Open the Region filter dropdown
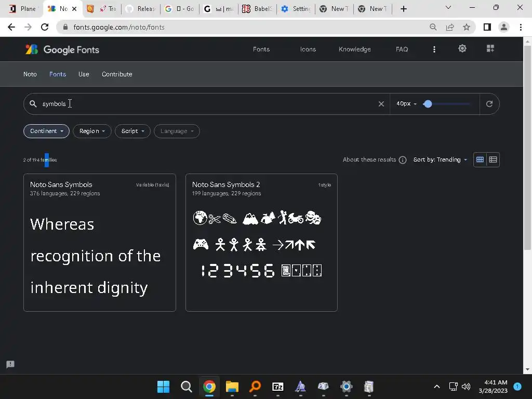The height and width of the screenshot is (399, 532). (x=92, y=131)
